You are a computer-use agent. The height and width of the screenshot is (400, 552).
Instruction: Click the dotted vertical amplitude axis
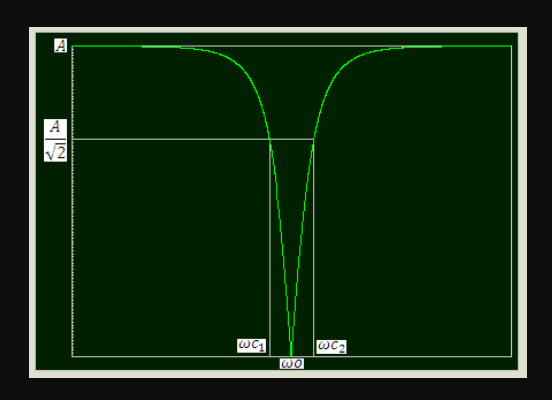[x=73, y=201]
